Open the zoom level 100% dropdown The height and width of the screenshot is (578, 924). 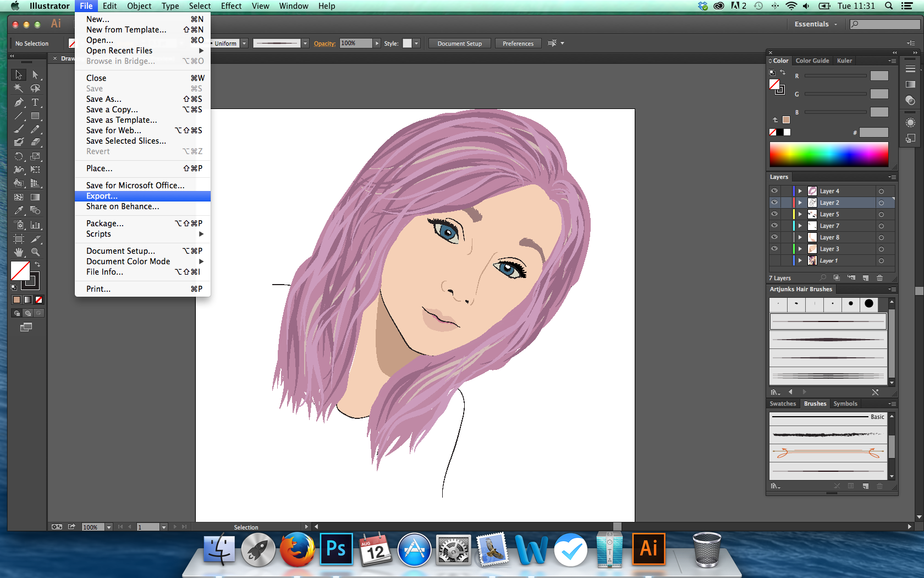[109, 527]
